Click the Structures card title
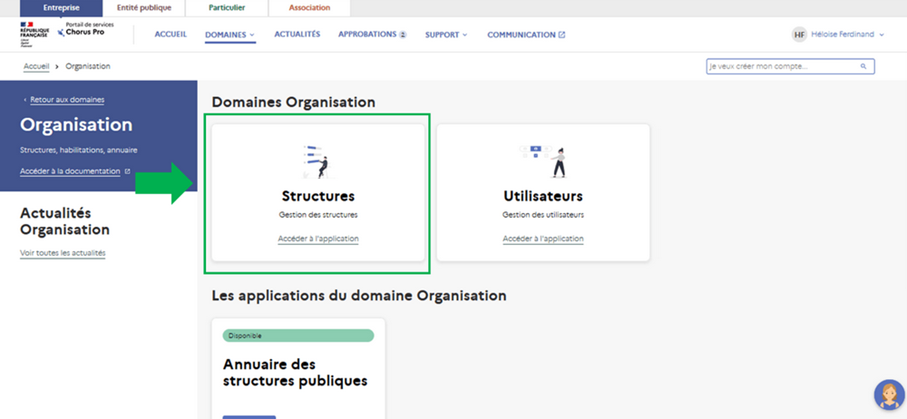Image resolution: width=907 pixels, height=419 pixels. (x=318, y=196)
